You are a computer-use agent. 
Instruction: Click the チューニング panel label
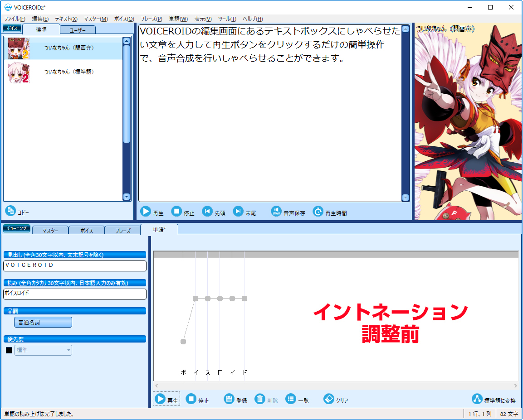[x=17, y=228]
